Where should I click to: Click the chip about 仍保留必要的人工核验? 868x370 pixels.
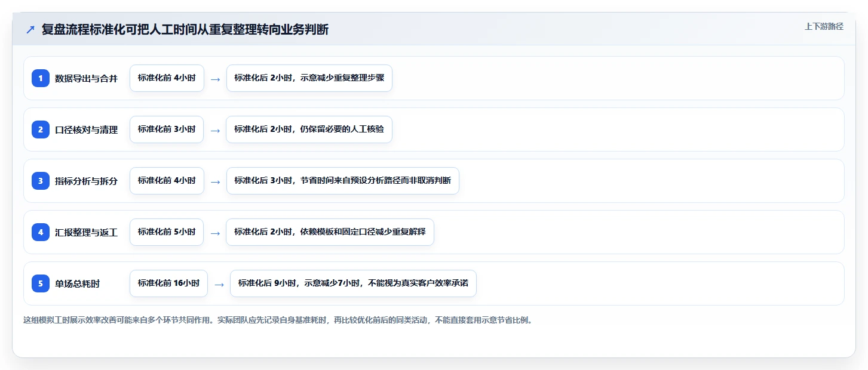click(309, 129)
